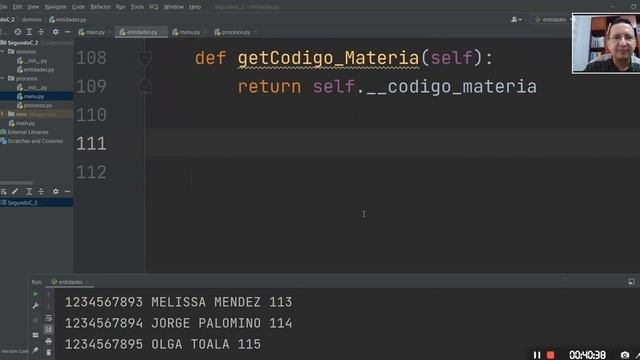The height and width of the screenshot is (360, 640).
Task: Click getCodigo_Materia method name
Action: [329, 58]
